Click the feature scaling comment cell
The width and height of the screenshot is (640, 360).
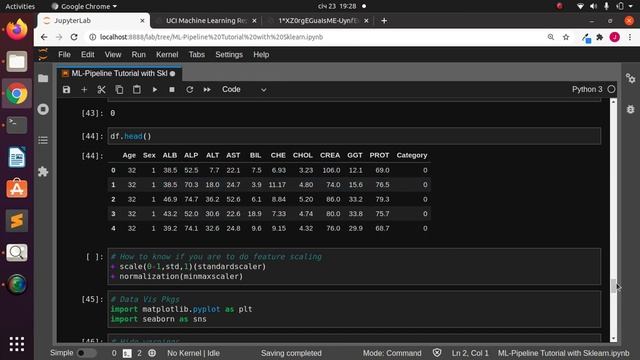point(354,267)
